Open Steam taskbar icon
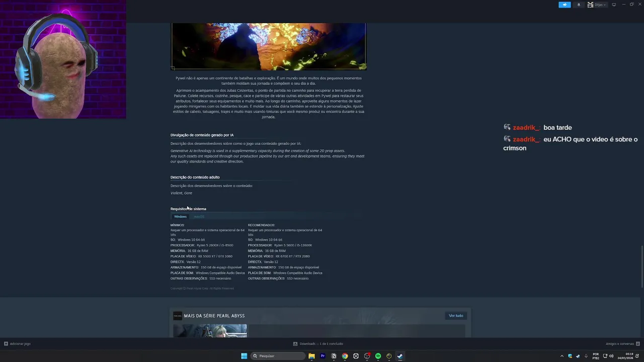Screen dimensions: 644x362 (400, 356)
